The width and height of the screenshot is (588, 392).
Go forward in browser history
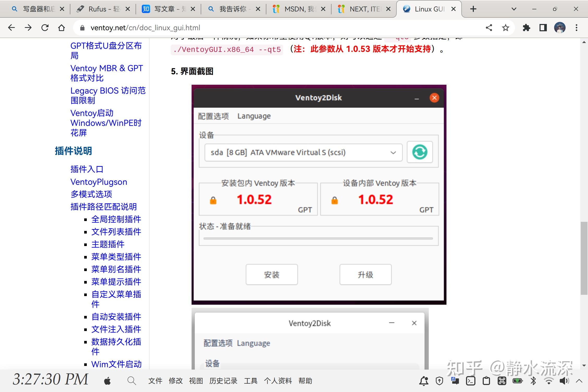click(x=28, y=28)
